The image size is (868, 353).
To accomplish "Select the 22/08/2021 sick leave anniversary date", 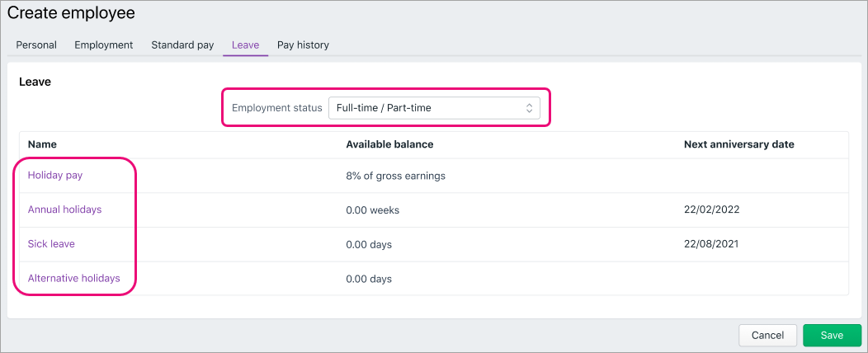I will click(x=711, y=243).
